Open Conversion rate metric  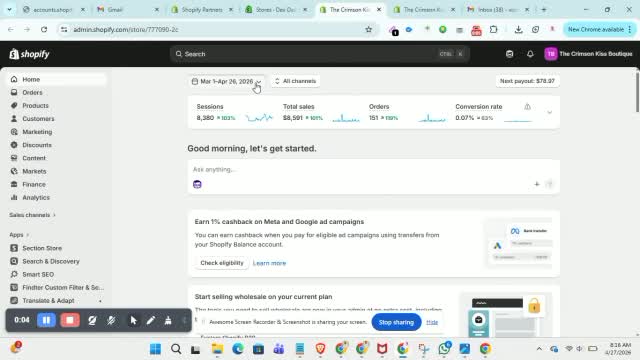(x=495, y=112)
